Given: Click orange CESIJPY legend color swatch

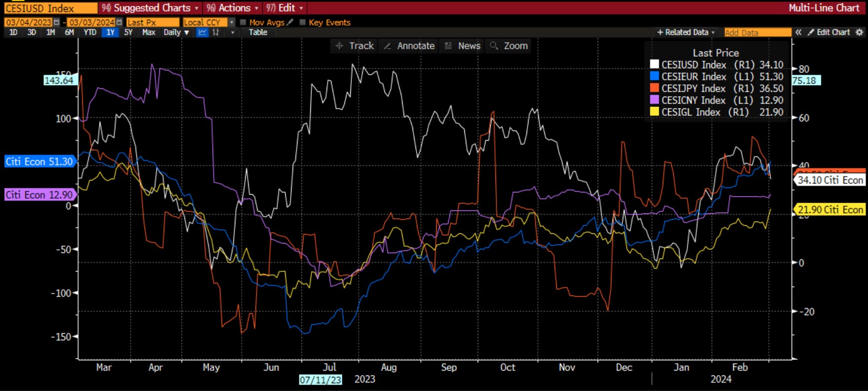Looking at the screenshot, I should 654,88.
